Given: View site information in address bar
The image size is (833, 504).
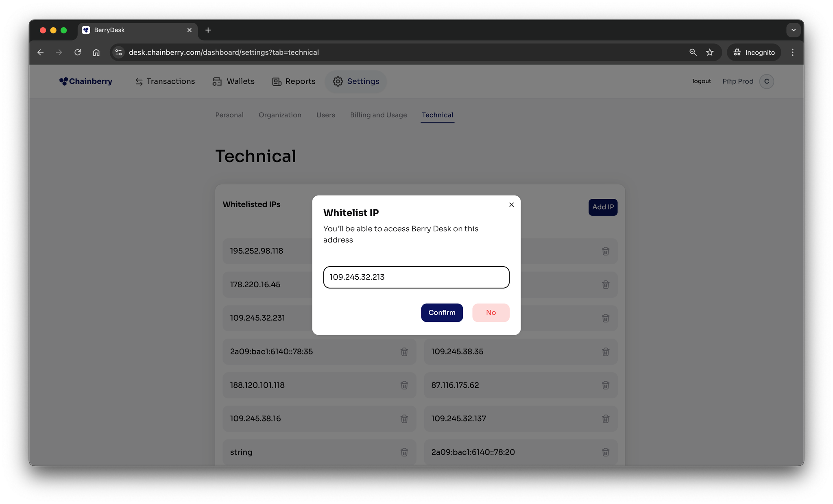Looking at the screenshot, I should point(118,52).
